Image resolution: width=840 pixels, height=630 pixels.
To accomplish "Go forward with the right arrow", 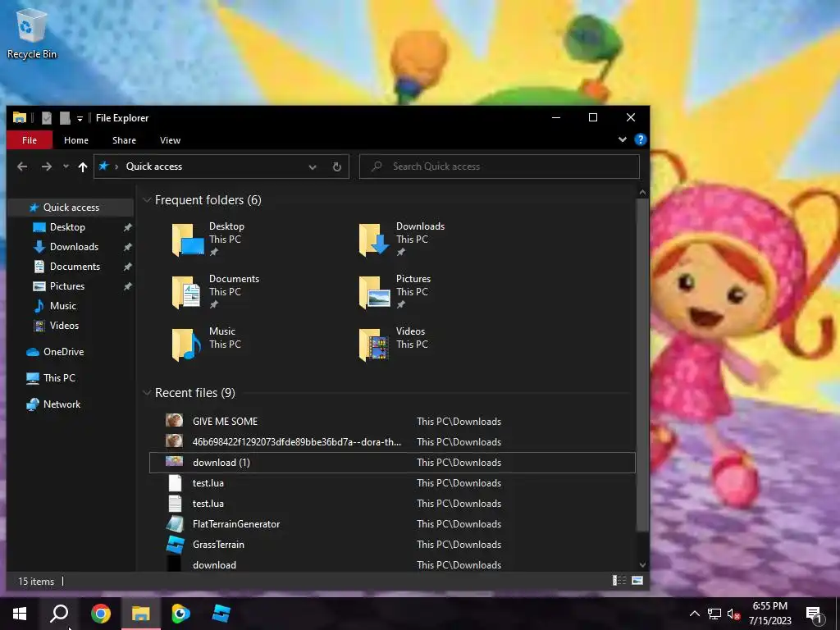I will (47, 167).
